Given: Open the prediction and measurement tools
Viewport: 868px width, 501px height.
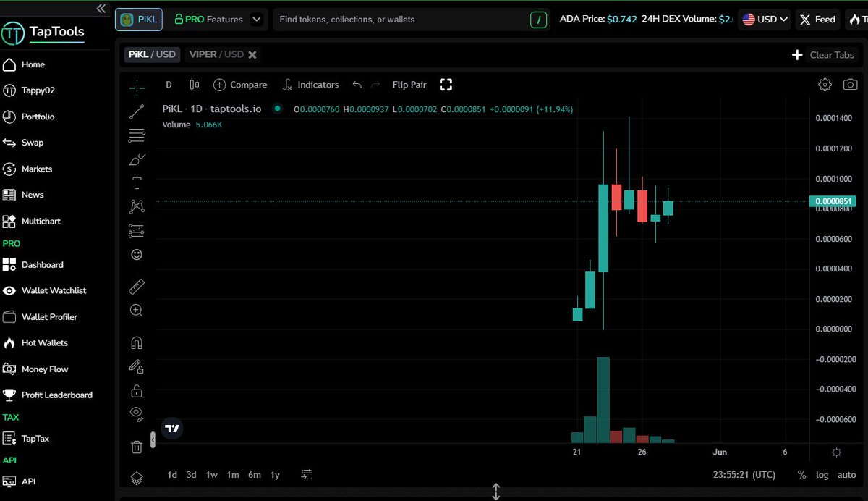Looking at the screenshot, I should (x=136, y=231).
